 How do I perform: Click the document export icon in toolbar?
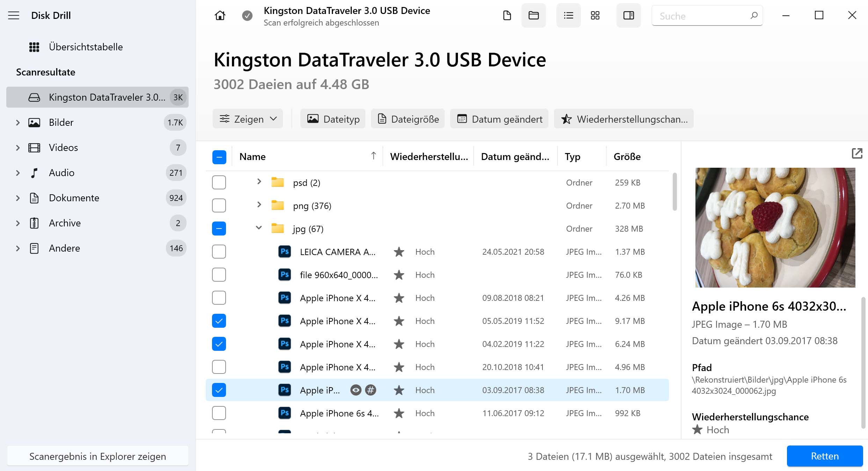507,16
